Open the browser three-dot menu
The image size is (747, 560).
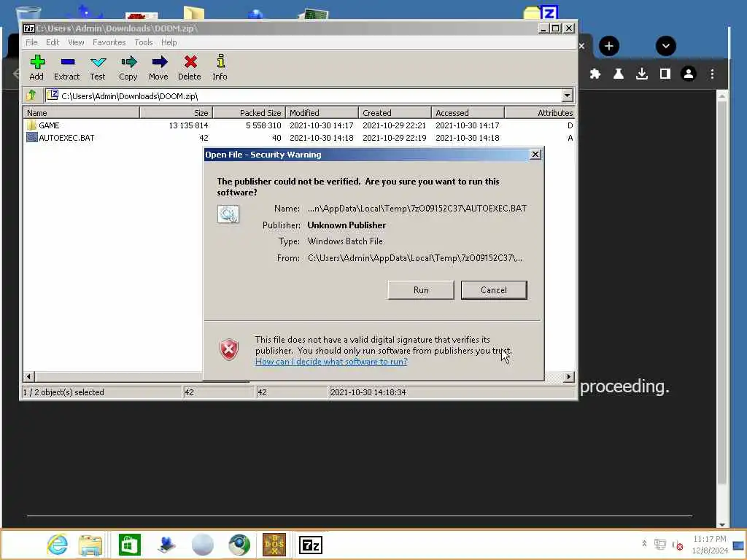click(x=712, y=74)
